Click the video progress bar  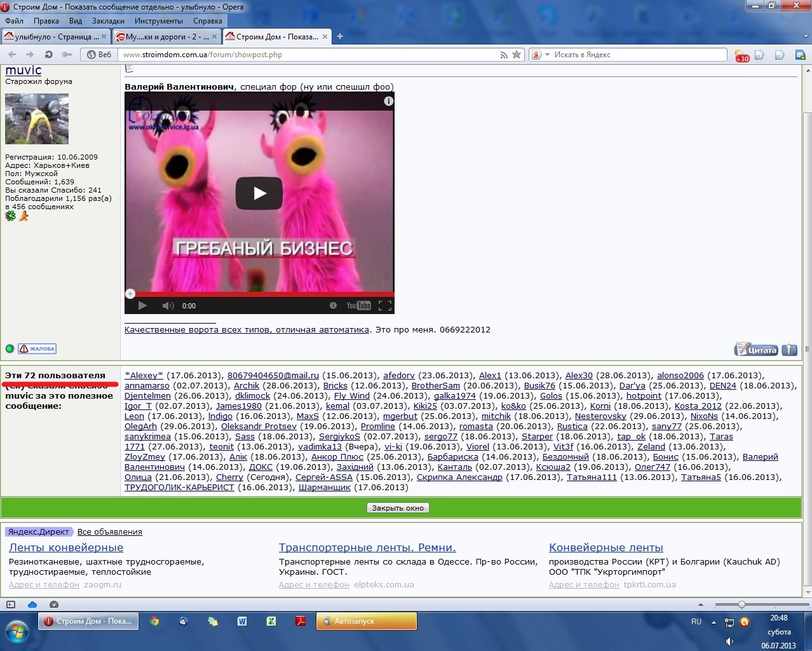pyautogui.click(x=259, y=294)
